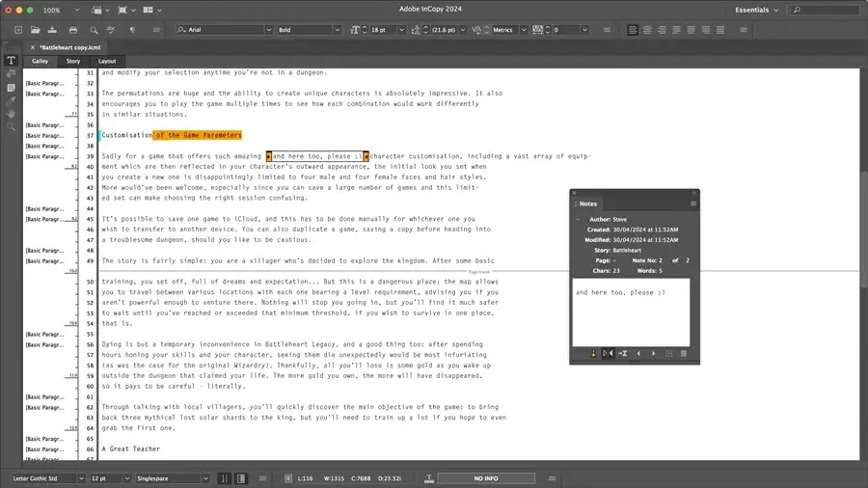Open the Bold font style dropdown
The image size is (868, 488).
tap(338, 30)
